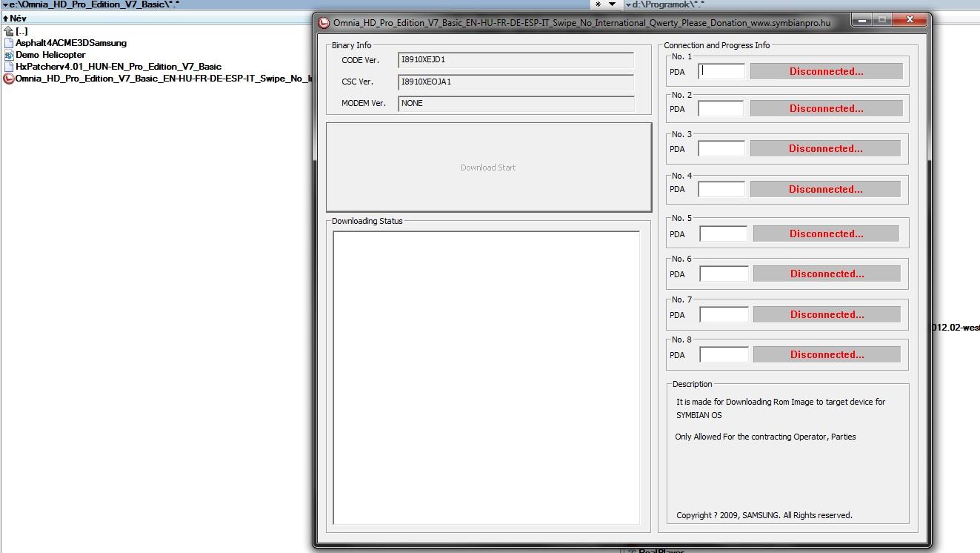Close the Omnia HD flasher window
Image resolution: width=980 pixels, height=553 pixels.
(909, 20)
